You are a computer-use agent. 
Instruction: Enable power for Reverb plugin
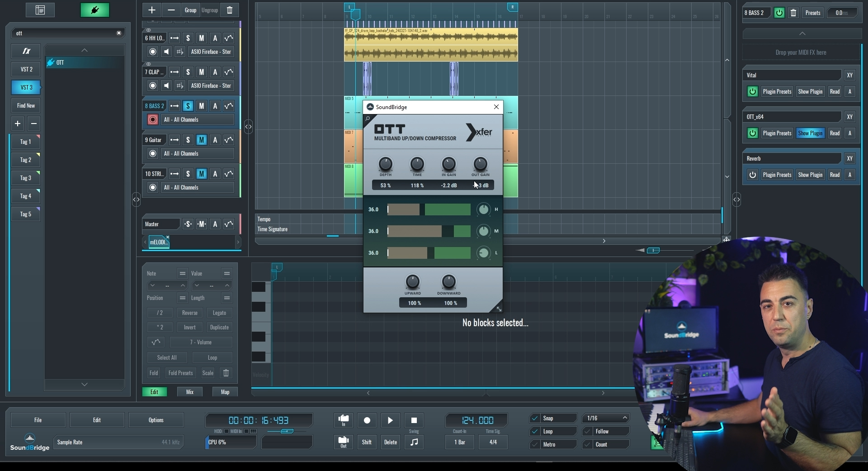point(752,175)
